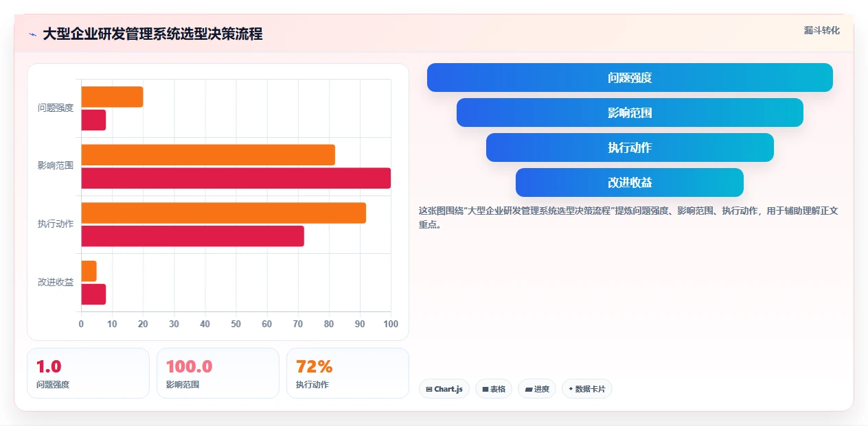Click the 漏斗转化 label in header

(821, 30)
